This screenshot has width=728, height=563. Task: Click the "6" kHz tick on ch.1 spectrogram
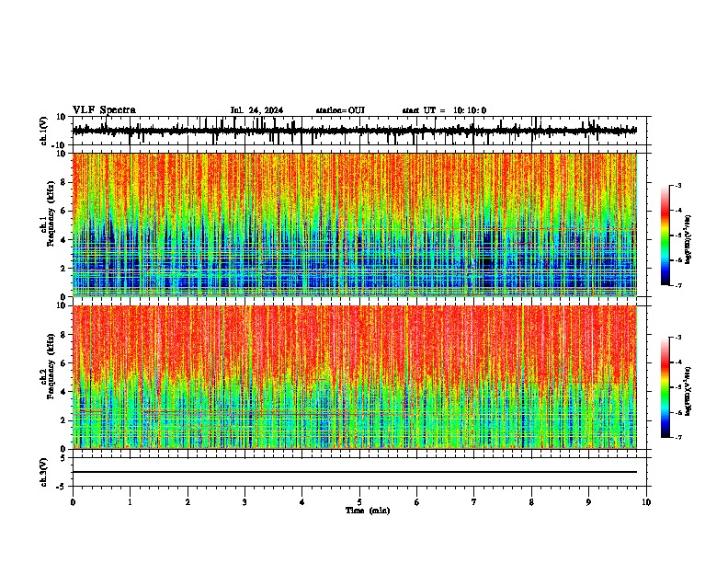point(64,211)
